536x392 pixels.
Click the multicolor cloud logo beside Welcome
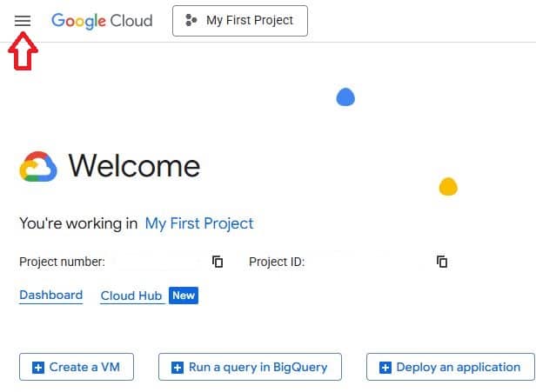click(38, 166)
